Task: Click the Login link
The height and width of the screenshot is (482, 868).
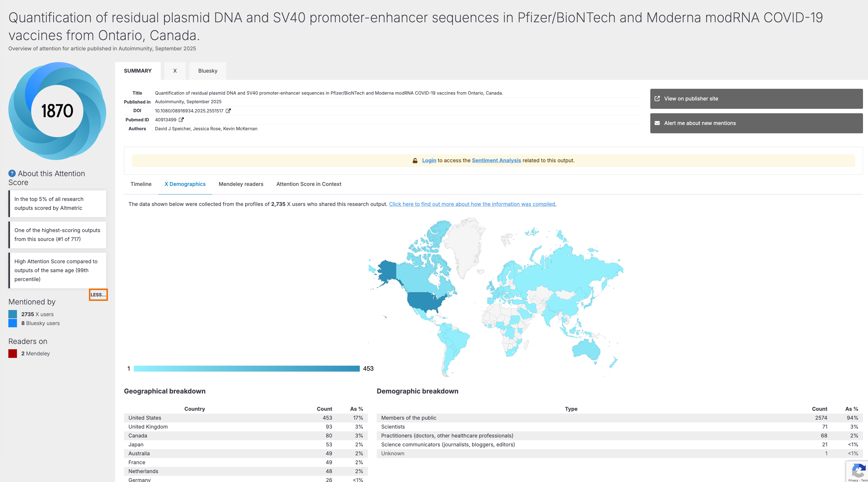Action: tap(429, 161)
